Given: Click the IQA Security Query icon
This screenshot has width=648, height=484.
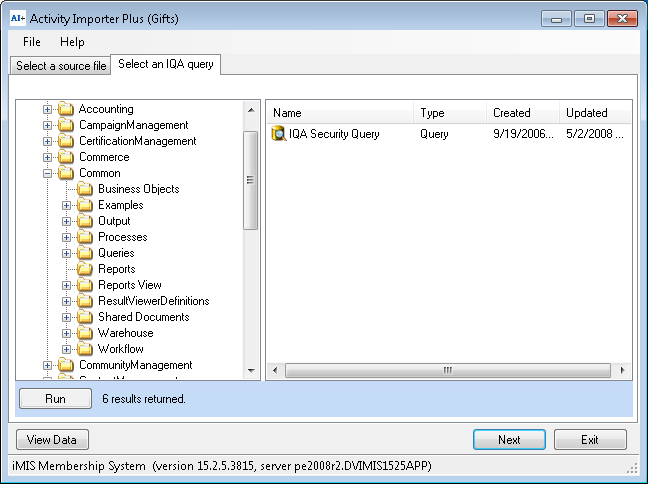Looking at the screenshot, I should tap(279, 134).
